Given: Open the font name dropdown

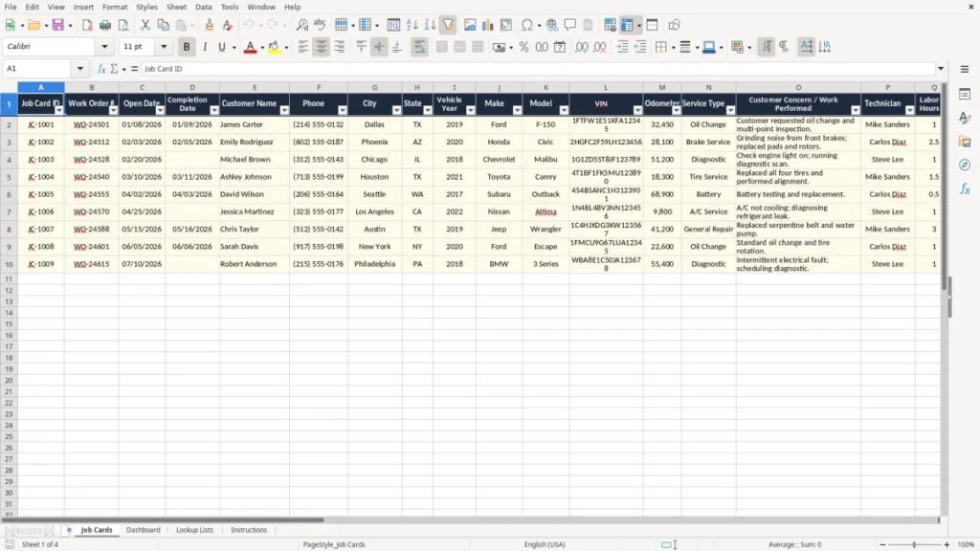Looking at the screenshot, I should tap(104, 46).
